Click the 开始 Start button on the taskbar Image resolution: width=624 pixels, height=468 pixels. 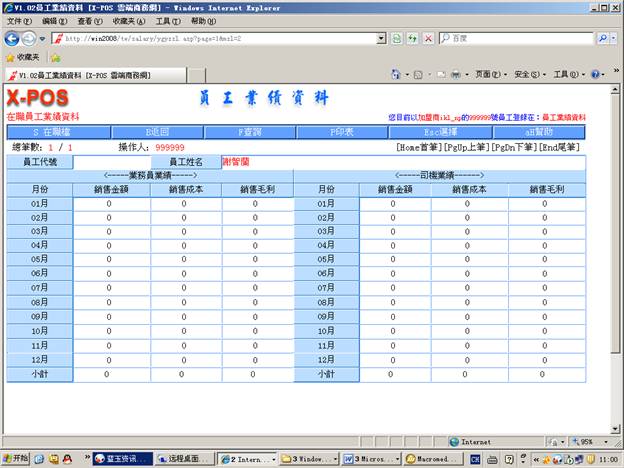17,459
